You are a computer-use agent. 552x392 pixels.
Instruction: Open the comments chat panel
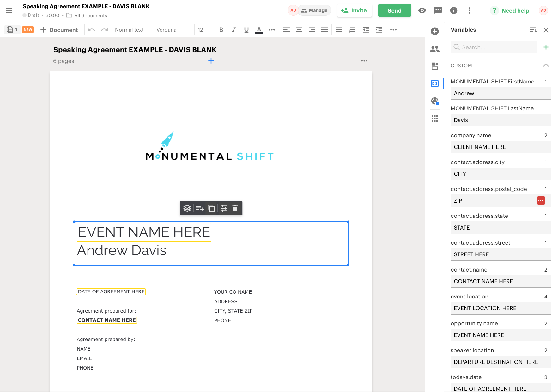click(438, 10)
